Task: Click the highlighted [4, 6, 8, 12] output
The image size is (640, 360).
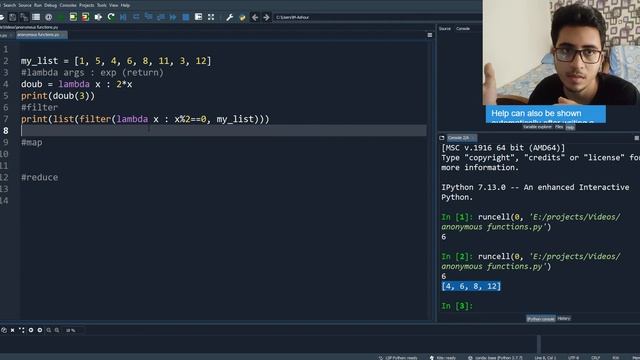Action: coord(471,286)
